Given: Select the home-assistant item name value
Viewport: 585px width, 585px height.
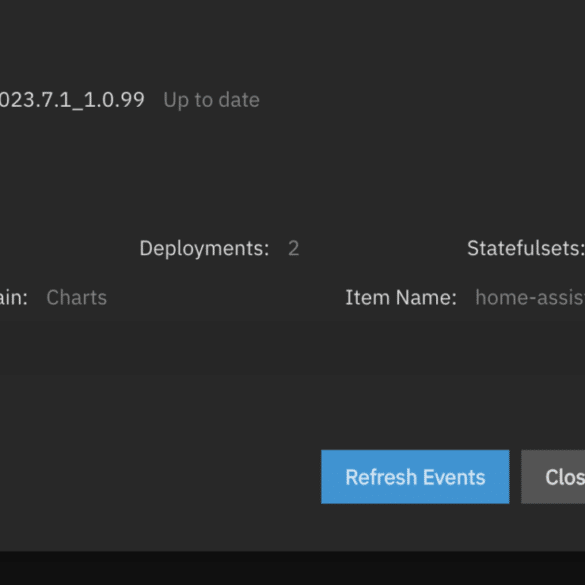Looking at the screenshot, I should 530,297.
